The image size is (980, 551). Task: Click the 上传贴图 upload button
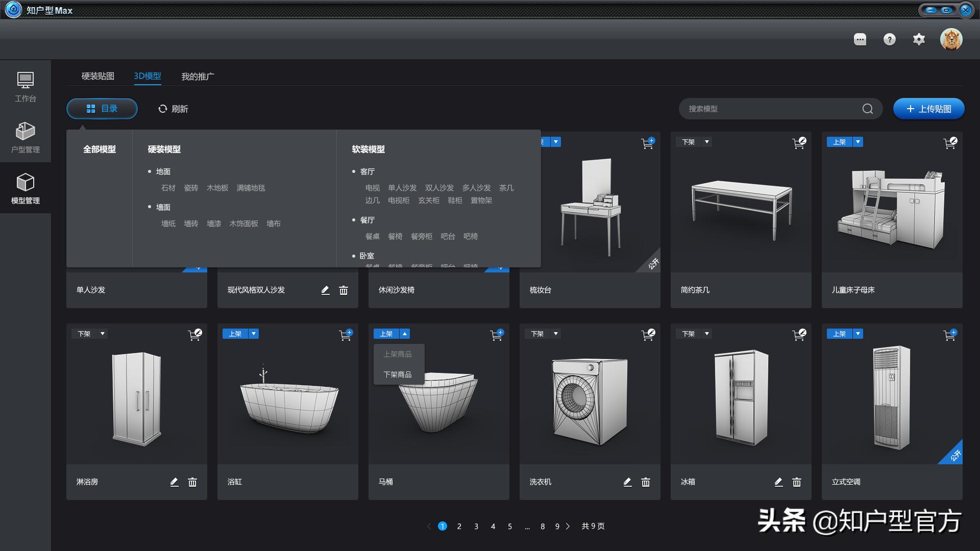[928, 109]
